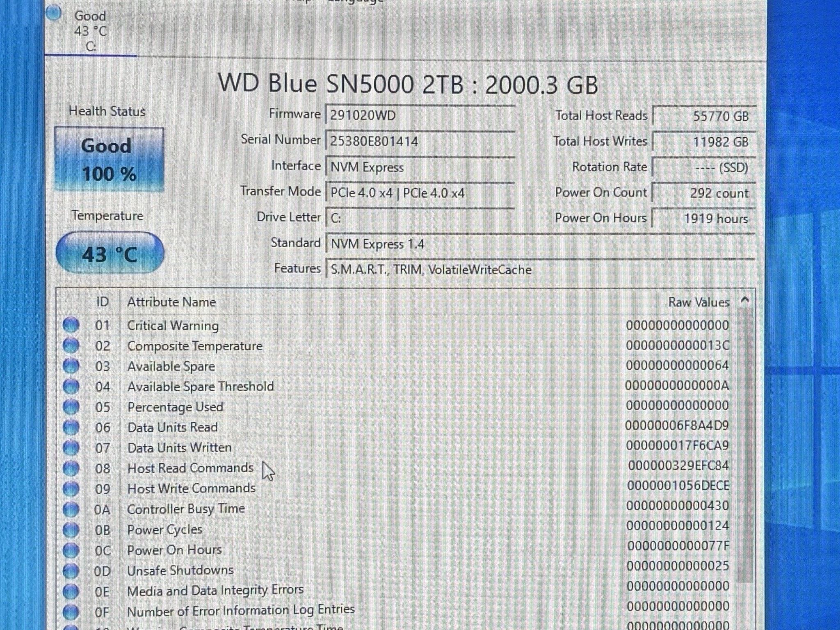Click status icon for Host Write Commands
Image resolution: width=840 pixels, height=630 pixels.
[71, 489]
